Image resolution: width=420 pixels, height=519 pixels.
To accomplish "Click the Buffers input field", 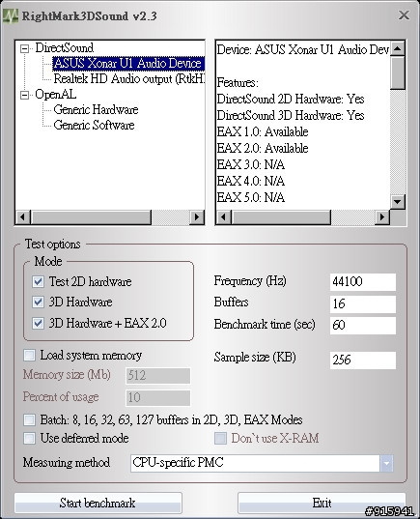I will tap(363, 303).
